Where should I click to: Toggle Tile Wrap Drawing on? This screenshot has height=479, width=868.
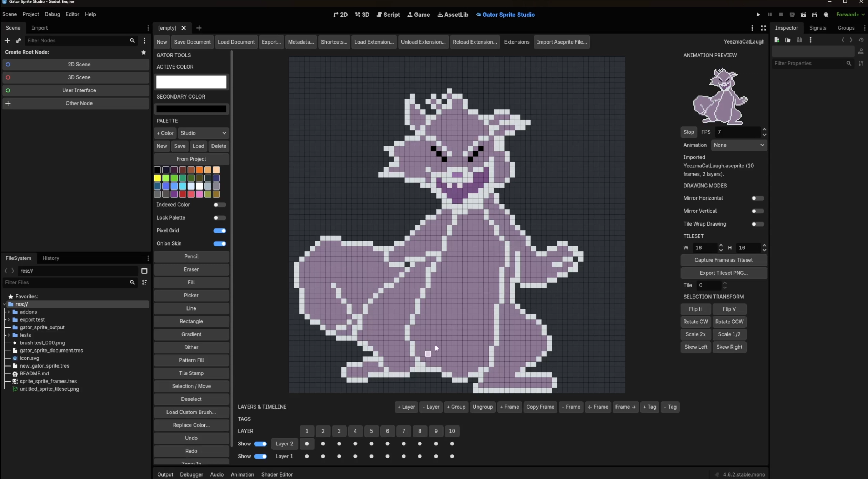758,224
